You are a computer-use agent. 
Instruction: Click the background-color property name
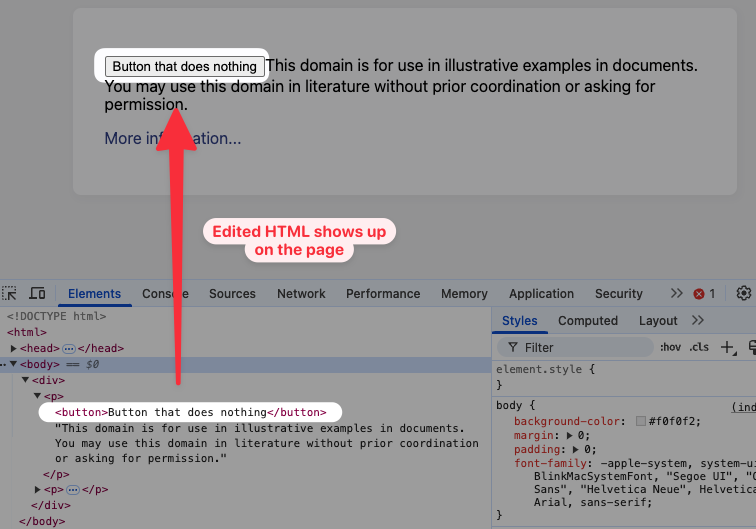567,421
